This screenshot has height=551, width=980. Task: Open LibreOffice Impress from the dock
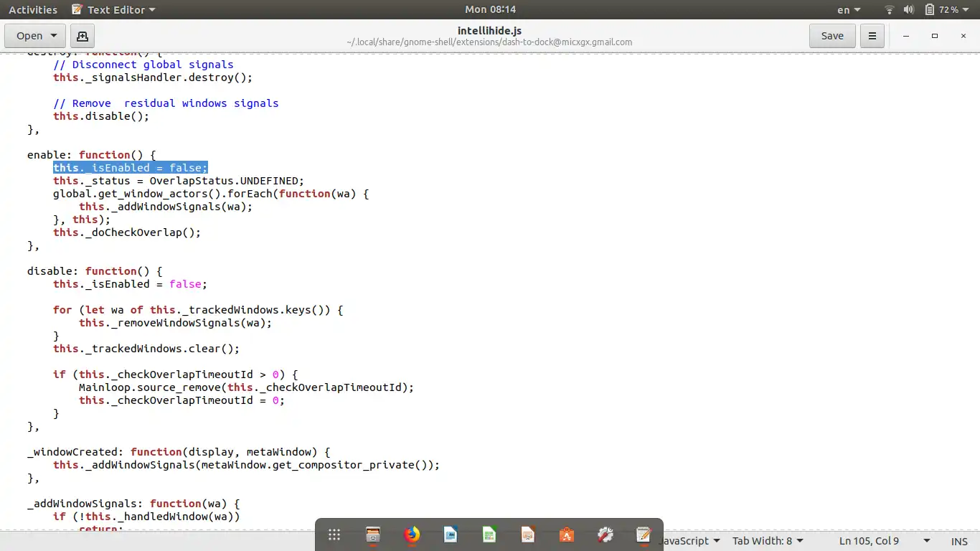(x=528, y=534)
